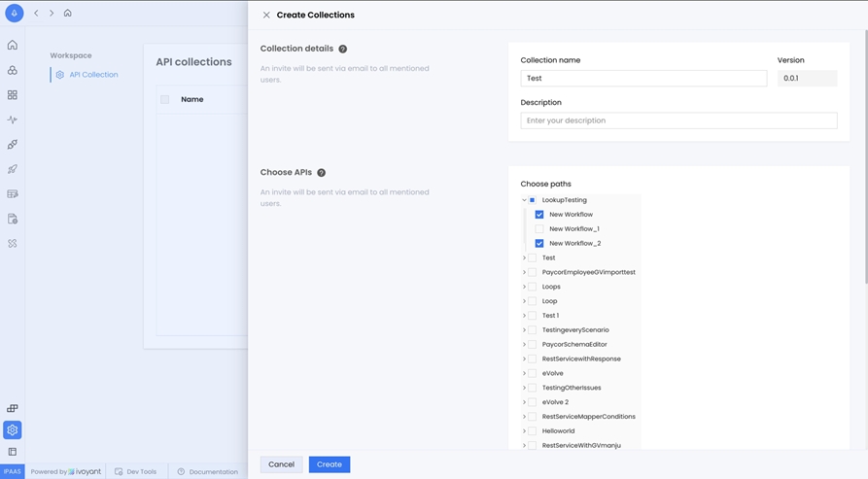Click the rocket deploy icon in sidebar

tap(13, 169)
